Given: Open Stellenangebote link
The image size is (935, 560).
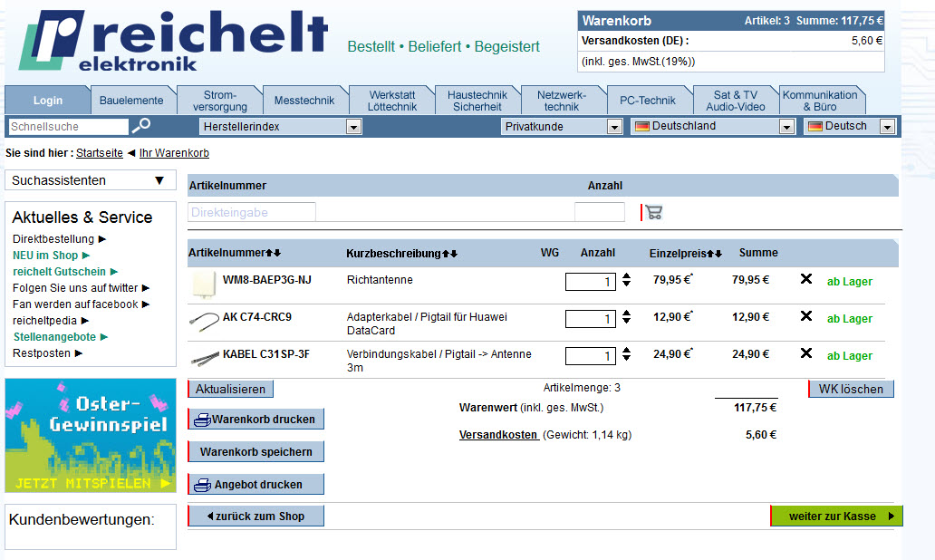Looking at the screenshot, I should 60,337.
